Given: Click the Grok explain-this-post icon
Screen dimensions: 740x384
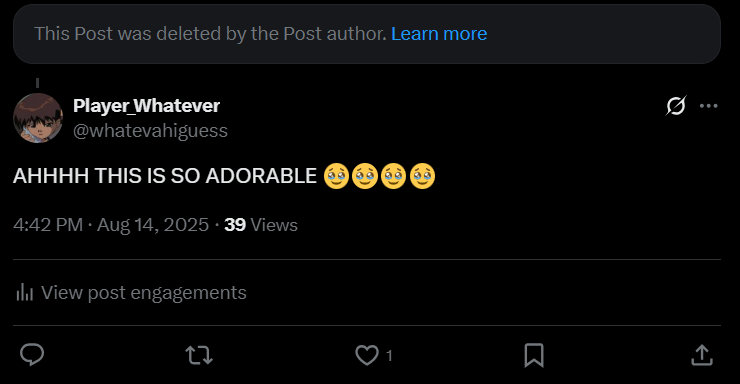Looking at the screenshot, I should (x=676, y=106).
